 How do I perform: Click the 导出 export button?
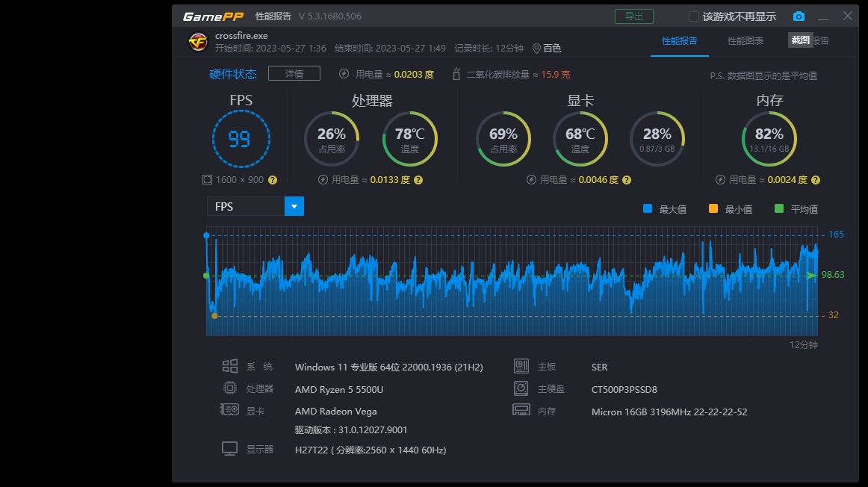click(633, 16)
